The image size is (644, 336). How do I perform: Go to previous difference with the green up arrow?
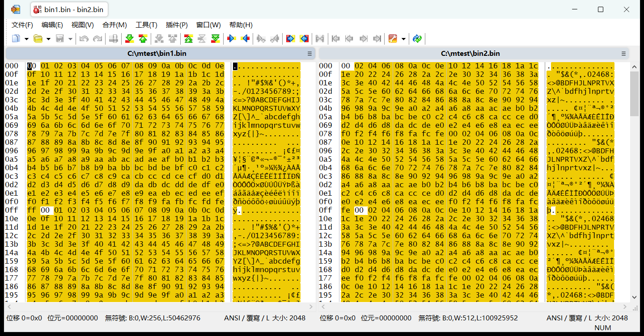click(x=143, y=39)
